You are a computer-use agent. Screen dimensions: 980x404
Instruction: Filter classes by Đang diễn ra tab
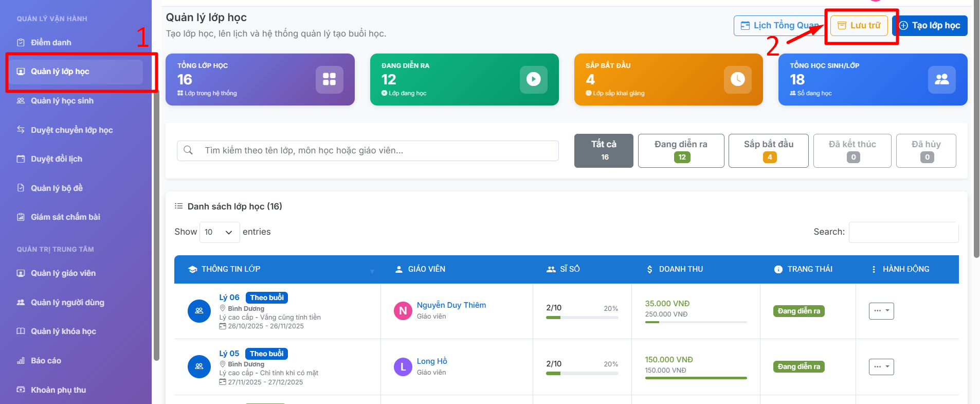point(681,150)
